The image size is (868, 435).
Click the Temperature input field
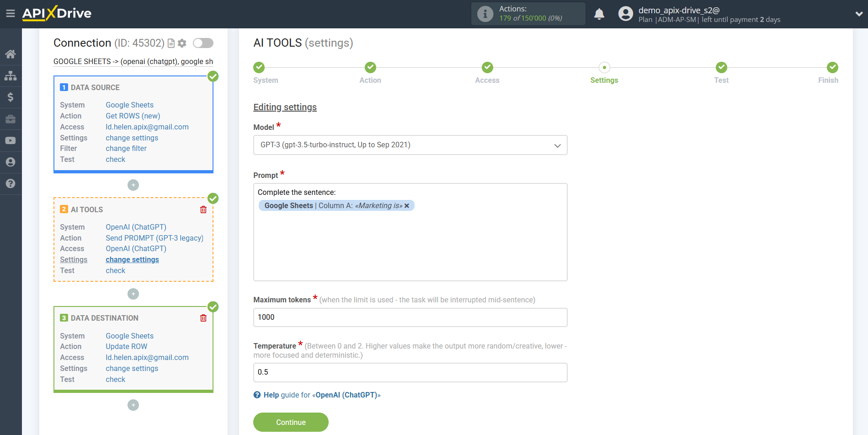[x=410, y=372]
